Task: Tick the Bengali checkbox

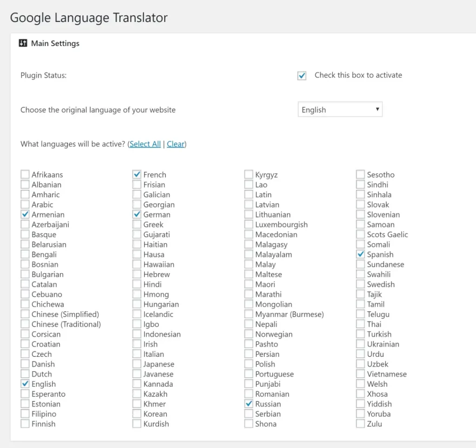Action: [x=25, y=254]
